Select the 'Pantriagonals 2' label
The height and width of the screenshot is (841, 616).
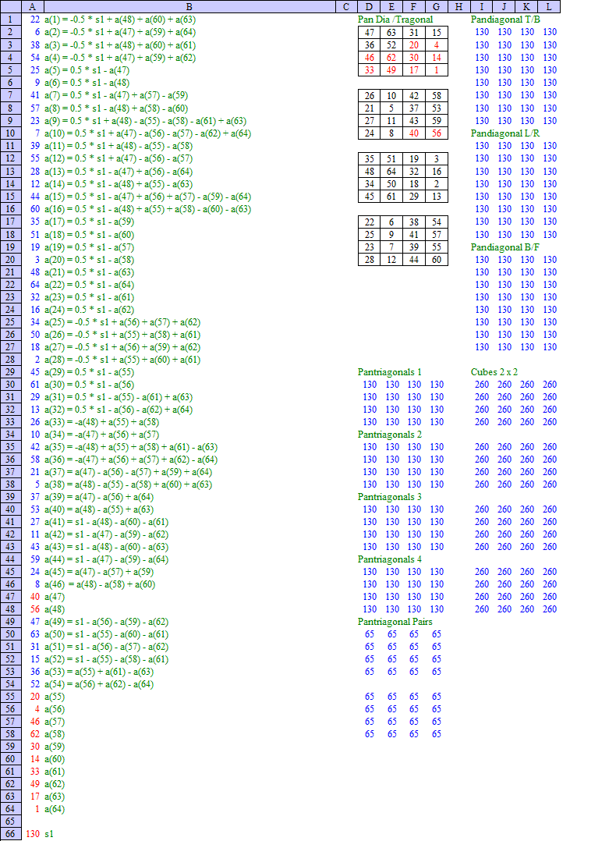tap(390, 435)
